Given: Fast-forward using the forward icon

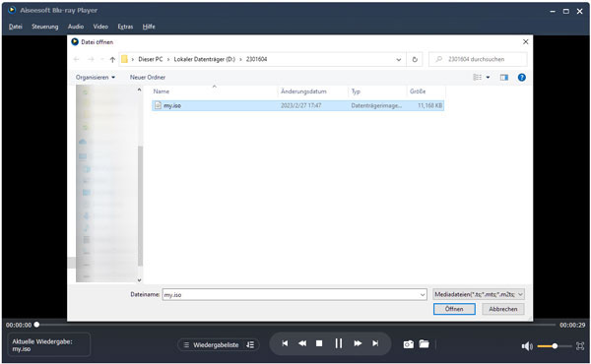Looking at the screenshot, I should coord(358,343).
